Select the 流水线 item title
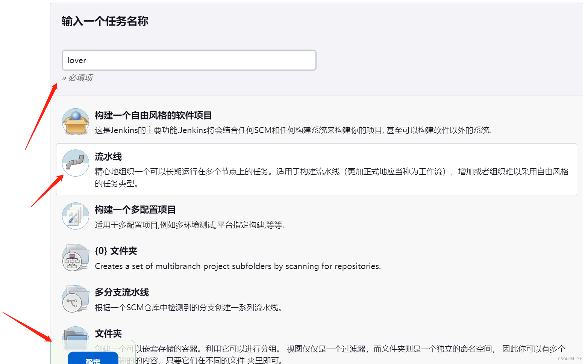This screenshot has width=588, height=364. coord(108,157)
